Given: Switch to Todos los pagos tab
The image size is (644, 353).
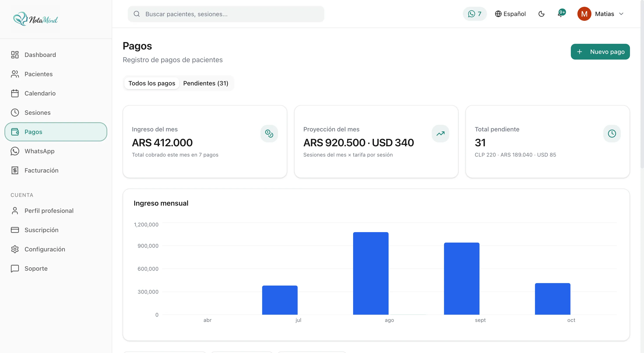Looking at the screenshot, I should pyautogui.click(x=152, y=83).
